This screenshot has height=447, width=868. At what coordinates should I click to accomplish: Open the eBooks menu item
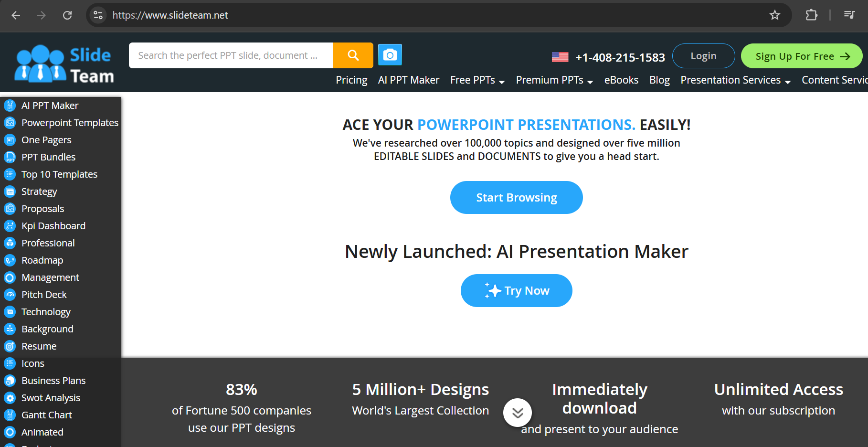(621, 80)
